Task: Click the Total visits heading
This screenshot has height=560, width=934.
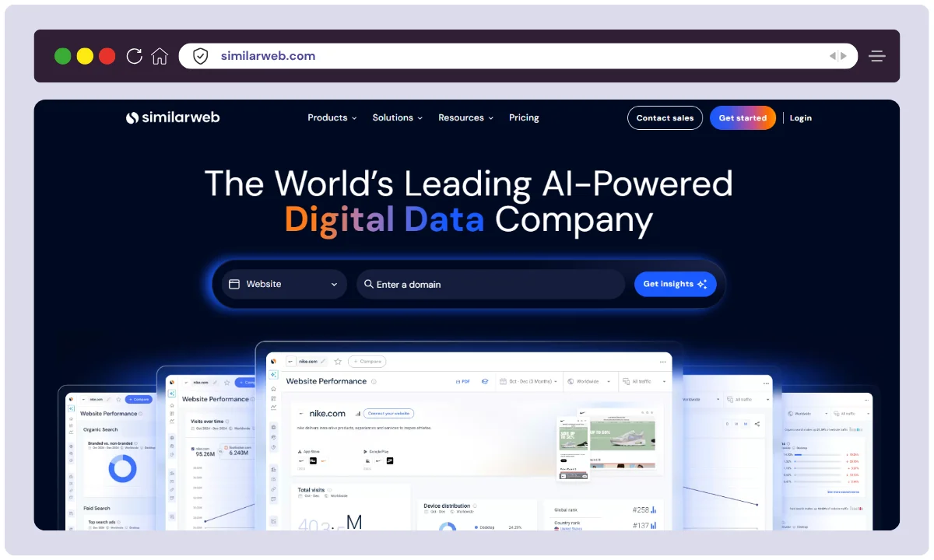Action: [x=311, y=490]
